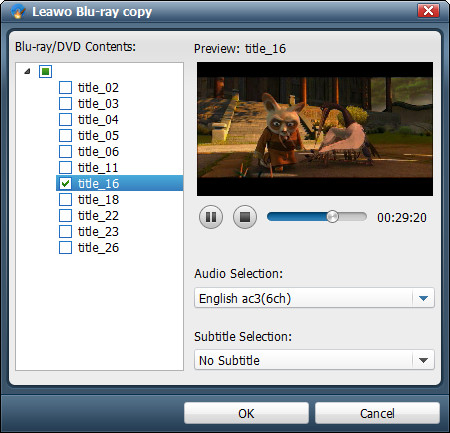Viewport: 450px width, 433px height.
Task: Click the unfilled end of the seek bar
Action: [x=353, y=217]
